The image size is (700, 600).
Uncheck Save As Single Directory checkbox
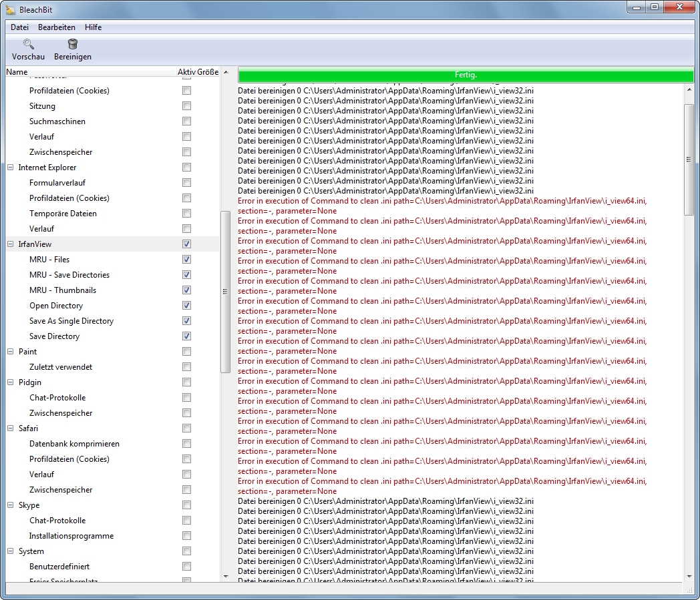pos(186,321)
